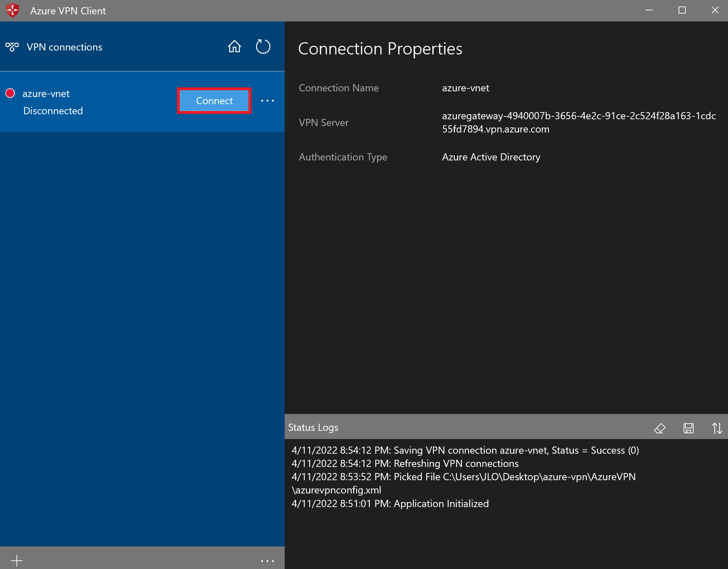Click the VPN Server label

(324, 122)
